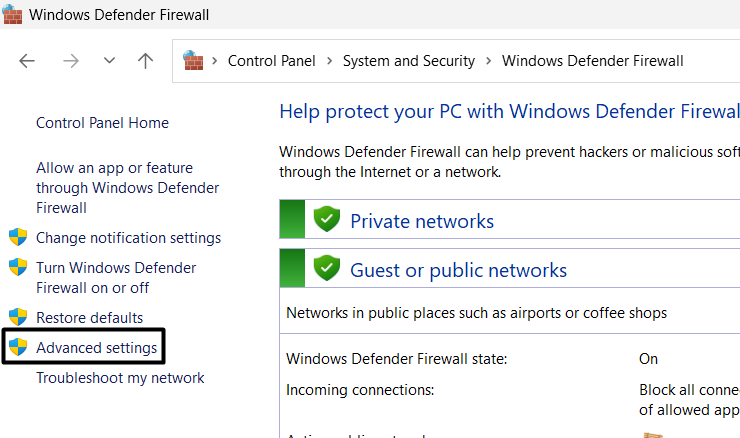Image resolution: width=740 pixels, height=438 pixels.
Task: Open Change notification settings
Action: point(128,238)
